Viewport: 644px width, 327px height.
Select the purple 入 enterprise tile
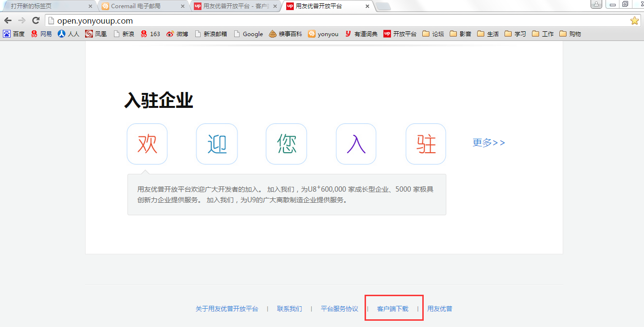click(356, 144)
